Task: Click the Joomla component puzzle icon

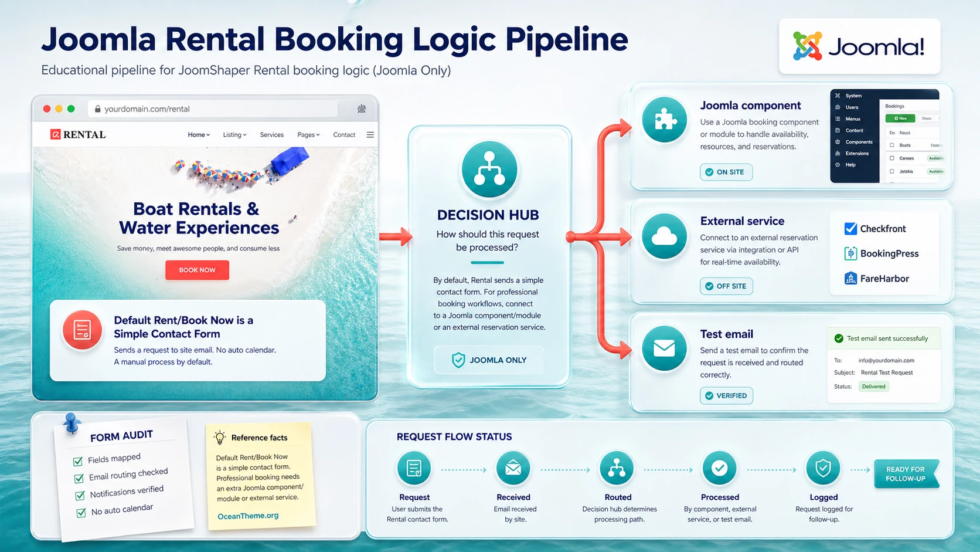Action: coord(664,120)
